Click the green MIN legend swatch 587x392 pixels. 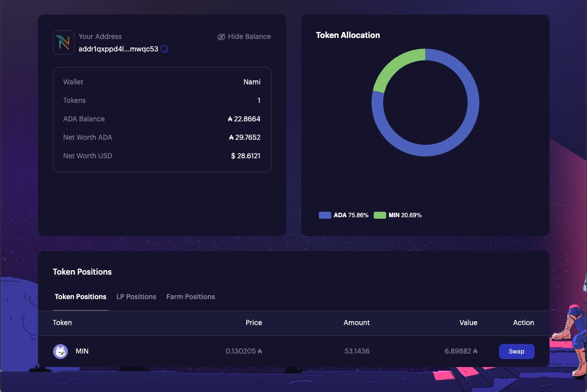tap(380, 215)
